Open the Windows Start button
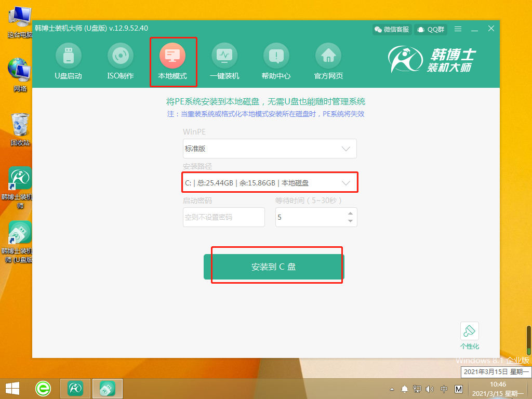 click(12, 388)
